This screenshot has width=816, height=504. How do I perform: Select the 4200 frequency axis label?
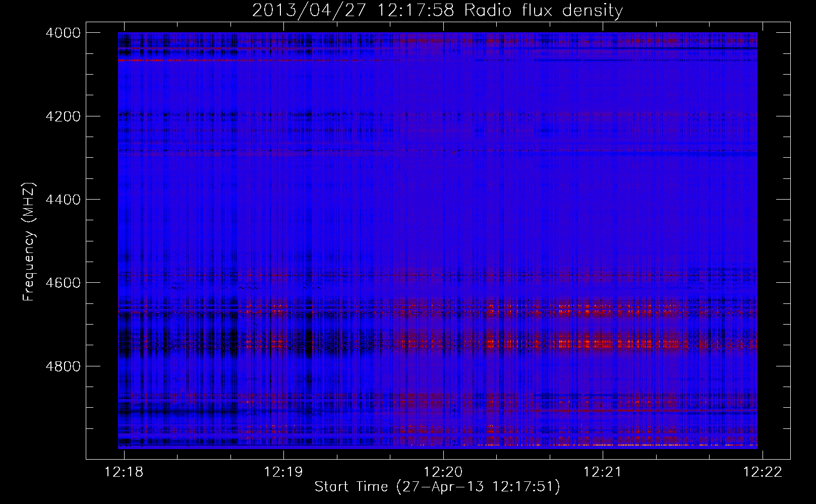(x=63, y=116)
